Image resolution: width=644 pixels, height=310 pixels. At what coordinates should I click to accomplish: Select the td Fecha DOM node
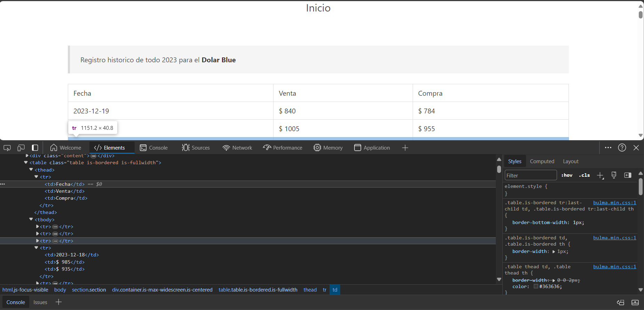tap(64, 184)
